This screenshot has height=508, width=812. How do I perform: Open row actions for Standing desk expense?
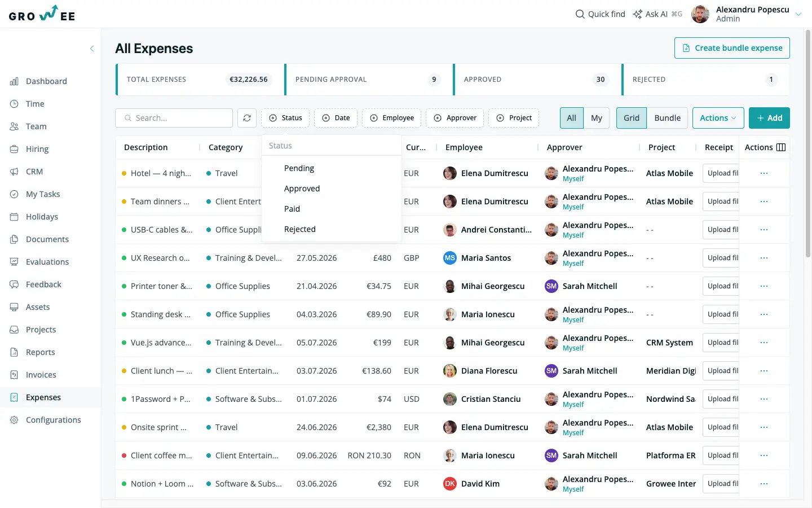click(x=764, y=314)
